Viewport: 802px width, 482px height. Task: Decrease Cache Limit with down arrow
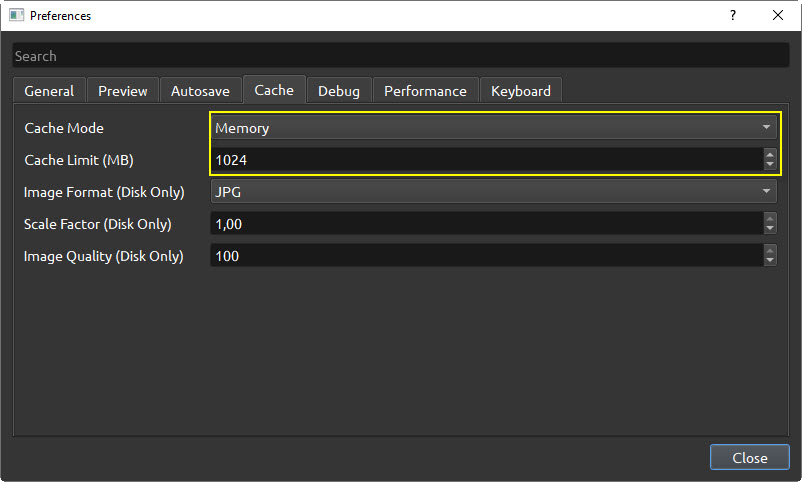770,165
